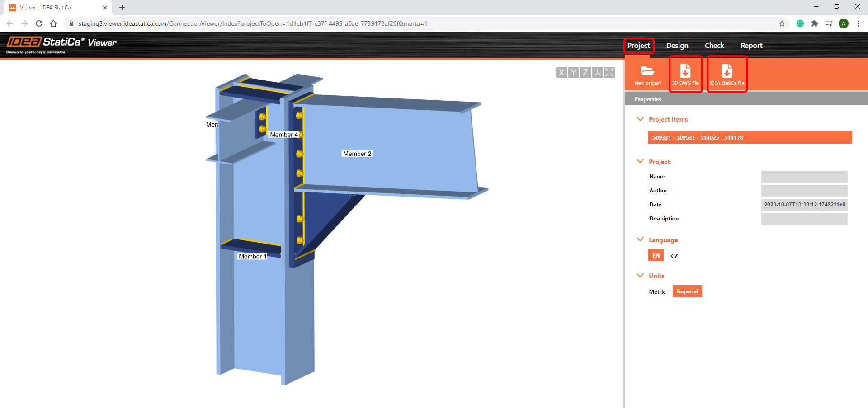Viewport: 868px width, 408px height.
Task: Open the Report tab
Action: [x=751, y=46]
